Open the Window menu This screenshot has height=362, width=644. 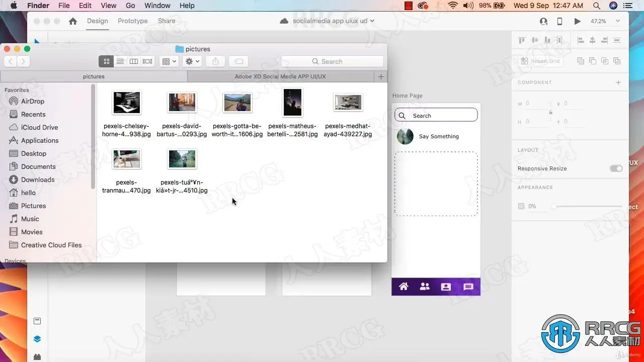click(157, 6)
